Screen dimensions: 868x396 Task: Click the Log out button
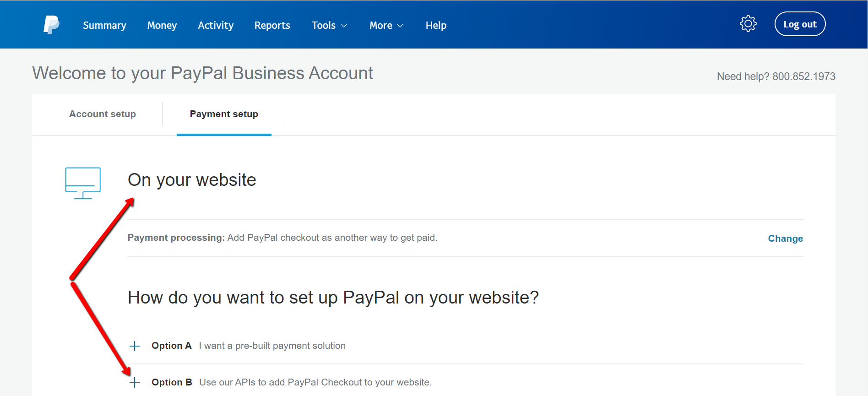click(800, 24)
